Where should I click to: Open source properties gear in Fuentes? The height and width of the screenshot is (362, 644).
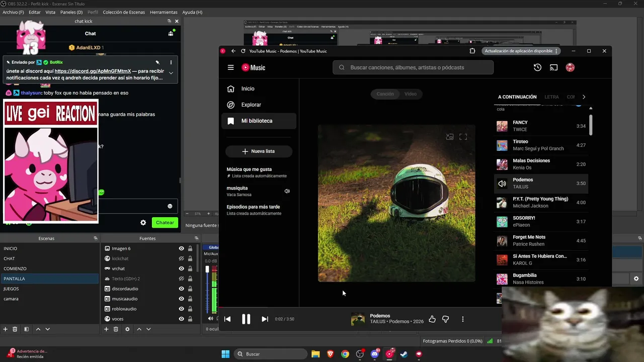click(x=127, y=329)
